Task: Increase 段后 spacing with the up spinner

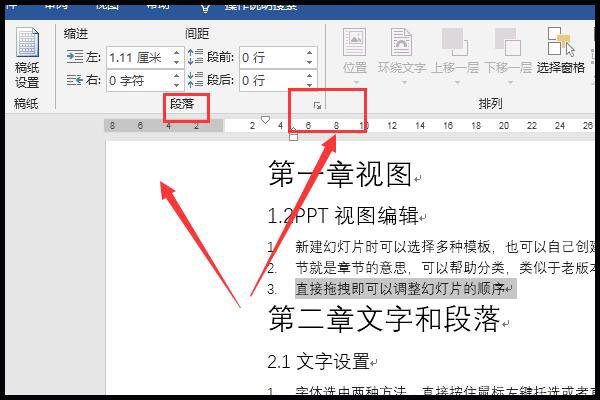Action: tap(309, 76)
